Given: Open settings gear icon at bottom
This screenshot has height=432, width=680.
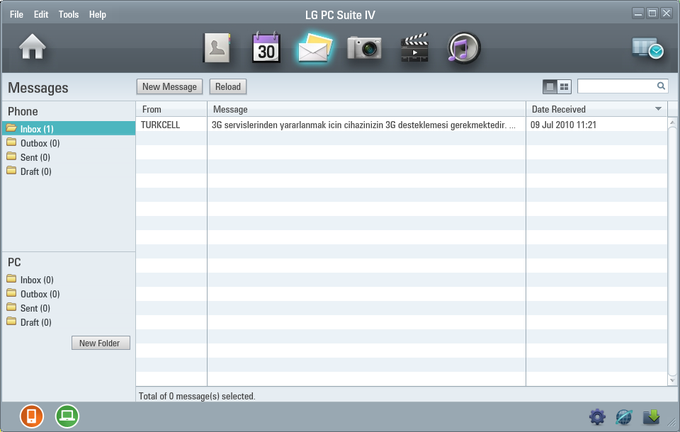Looking at the screenshot, I should (597, 417).
